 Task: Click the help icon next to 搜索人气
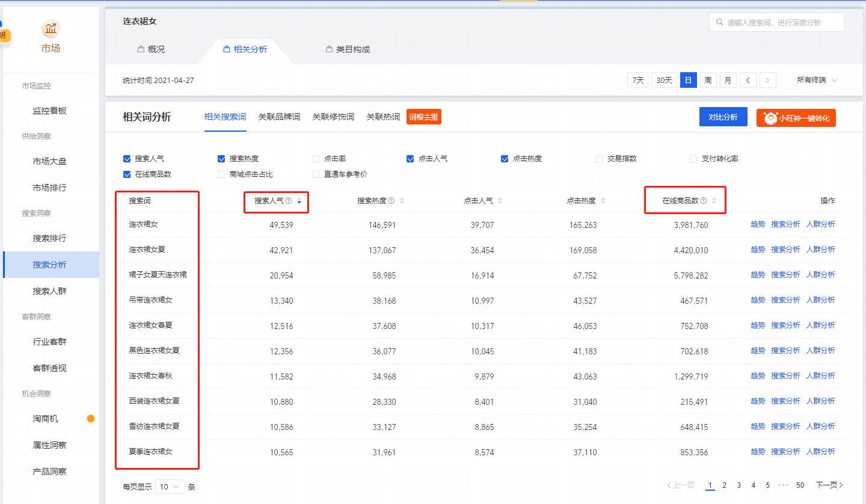tap(288, 201)
